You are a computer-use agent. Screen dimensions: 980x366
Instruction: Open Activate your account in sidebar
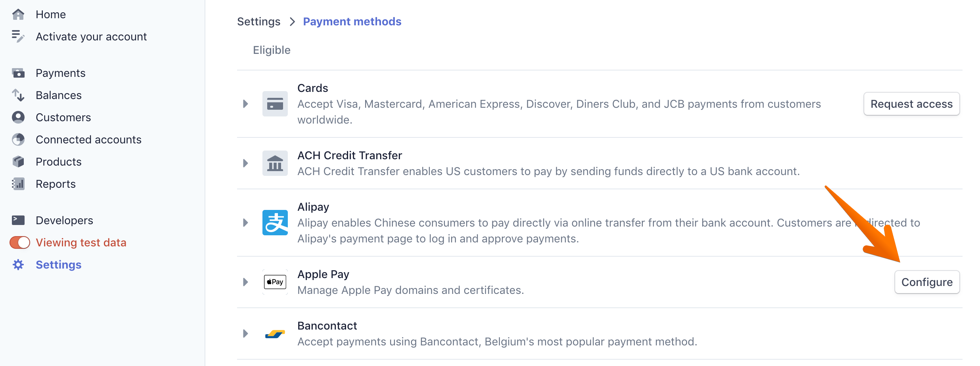[91, 36]
